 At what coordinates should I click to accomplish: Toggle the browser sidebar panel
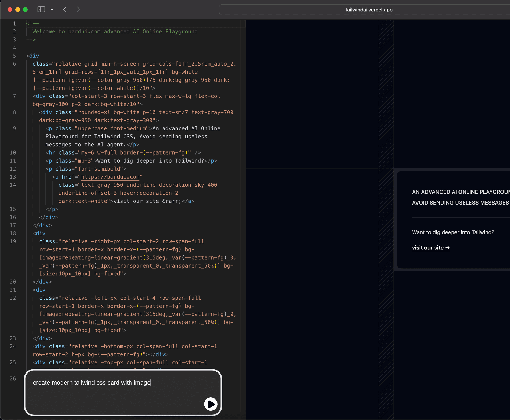click(41, 9)
